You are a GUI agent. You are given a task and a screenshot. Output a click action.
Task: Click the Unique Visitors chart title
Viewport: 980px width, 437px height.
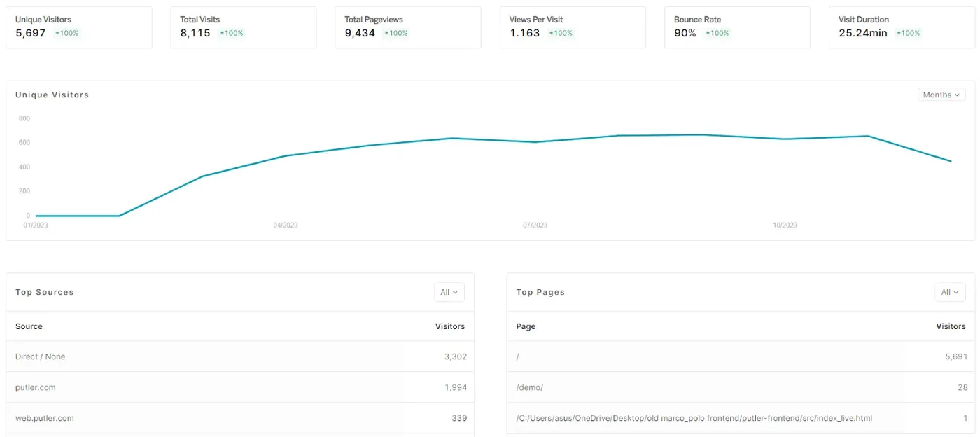click(x=52, y=95)
